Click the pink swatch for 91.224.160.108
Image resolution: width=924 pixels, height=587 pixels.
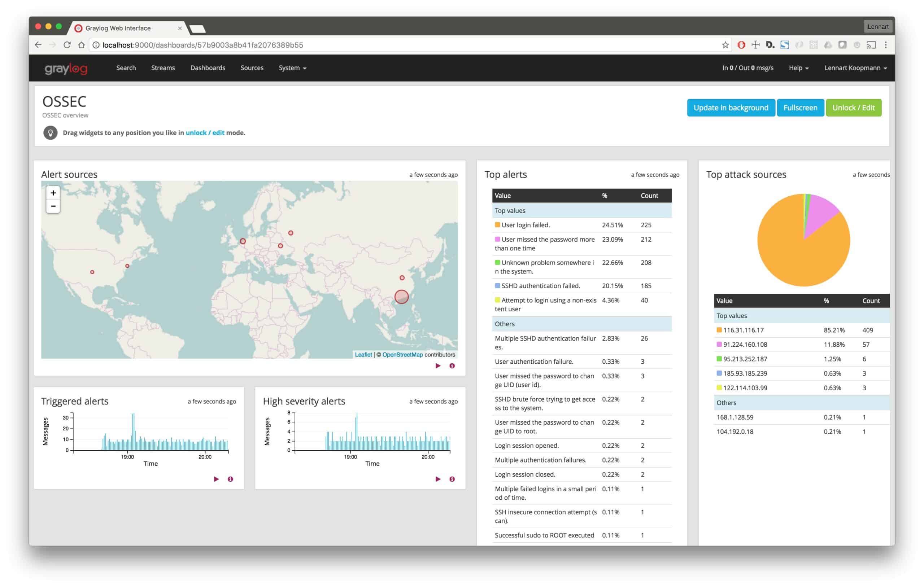tap(719, 345)
